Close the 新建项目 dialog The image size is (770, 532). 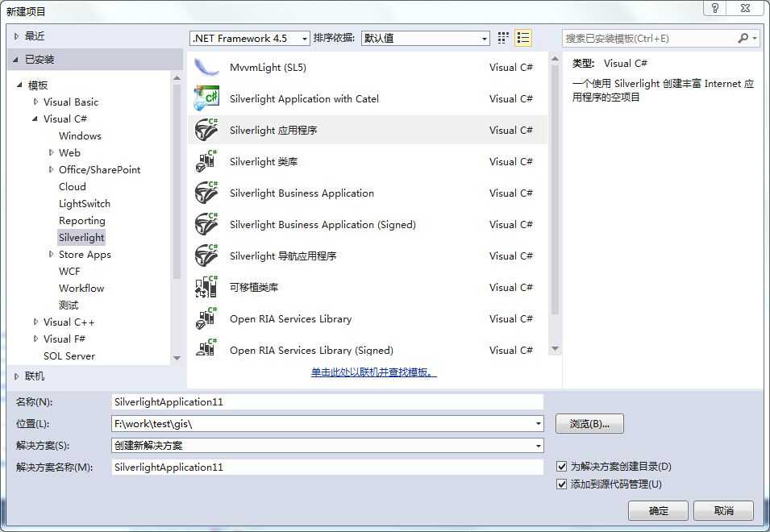746,8
